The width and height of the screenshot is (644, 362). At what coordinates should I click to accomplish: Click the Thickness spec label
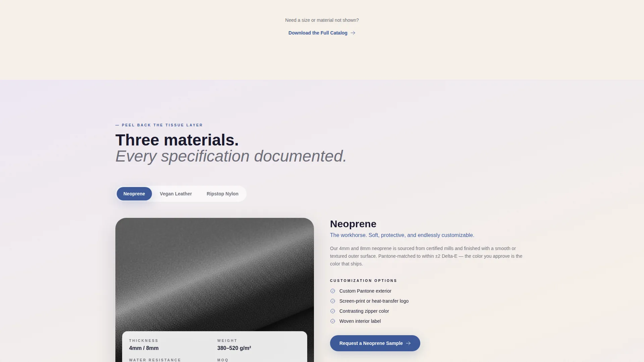pyautogui.click(x=144, y=341)
